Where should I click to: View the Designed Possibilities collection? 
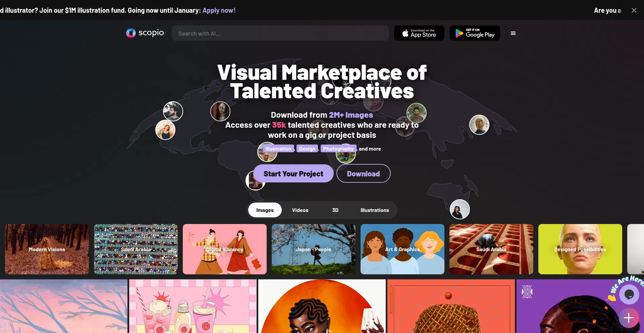pyautogui.click(x=580, y=249)
